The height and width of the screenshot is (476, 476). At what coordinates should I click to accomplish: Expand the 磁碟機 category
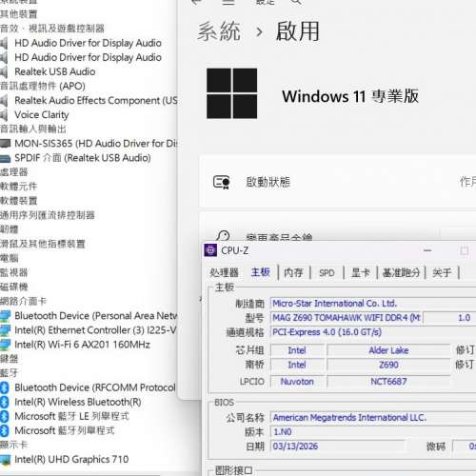[x=14, y=287]
